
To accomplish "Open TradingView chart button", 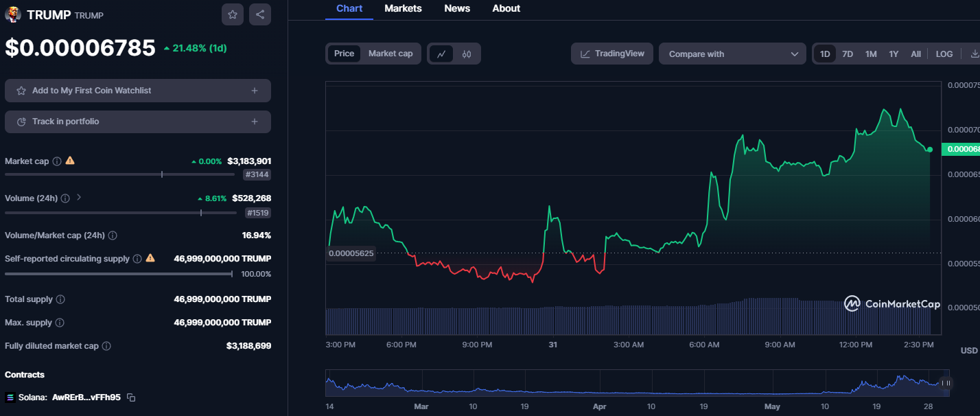I will [612, 54].
